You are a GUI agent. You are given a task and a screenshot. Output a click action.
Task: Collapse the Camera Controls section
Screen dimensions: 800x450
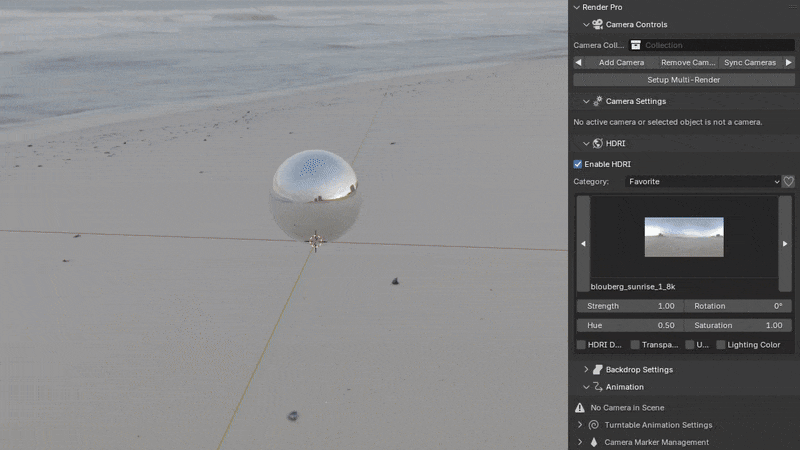(x=586, y=24)
